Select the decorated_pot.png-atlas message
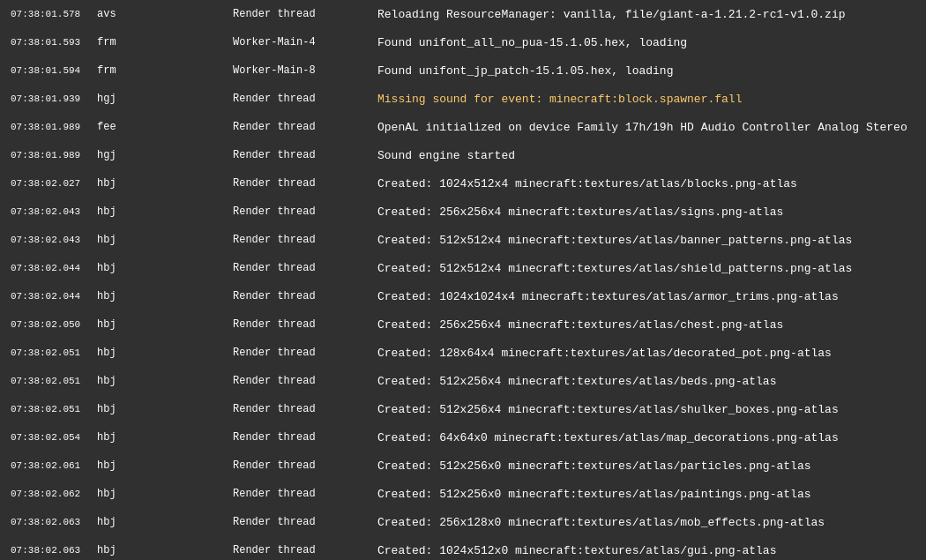Screen dimensions: 926x560 [x=604, y=353]
